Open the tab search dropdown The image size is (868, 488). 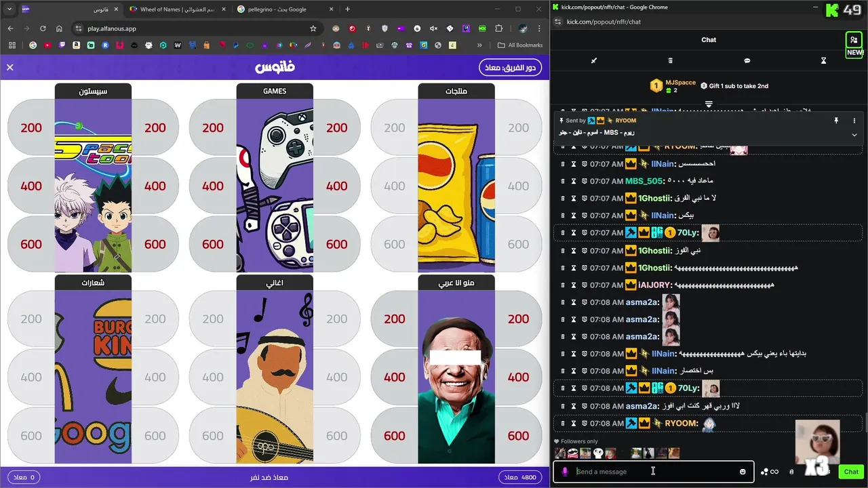point(9,9)
